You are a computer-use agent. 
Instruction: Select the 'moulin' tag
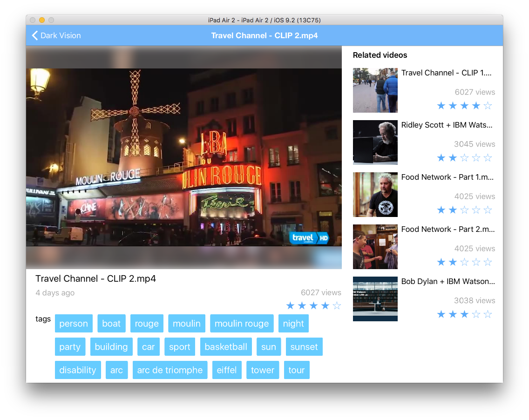click(x=187, y=324)
